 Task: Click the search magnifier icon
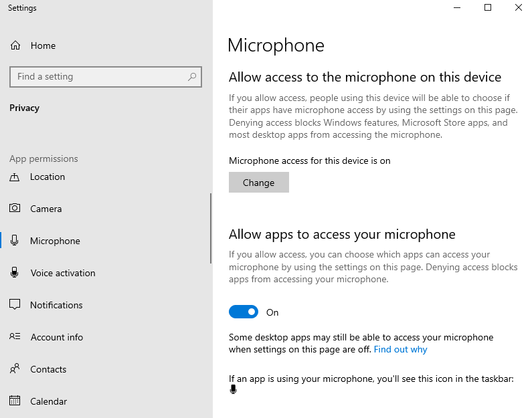(x=192, y=77)
